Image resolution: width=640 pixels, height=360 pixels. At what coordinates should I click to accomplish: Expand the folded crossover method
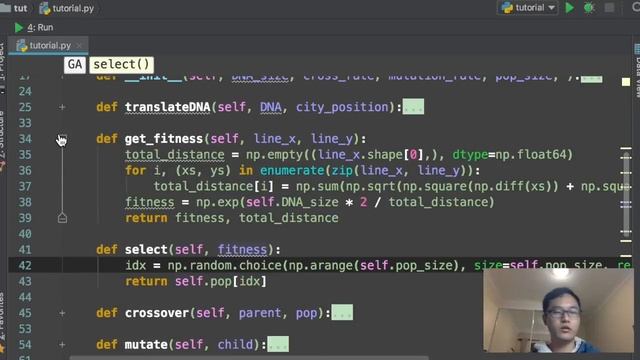(x=62, y=313)
